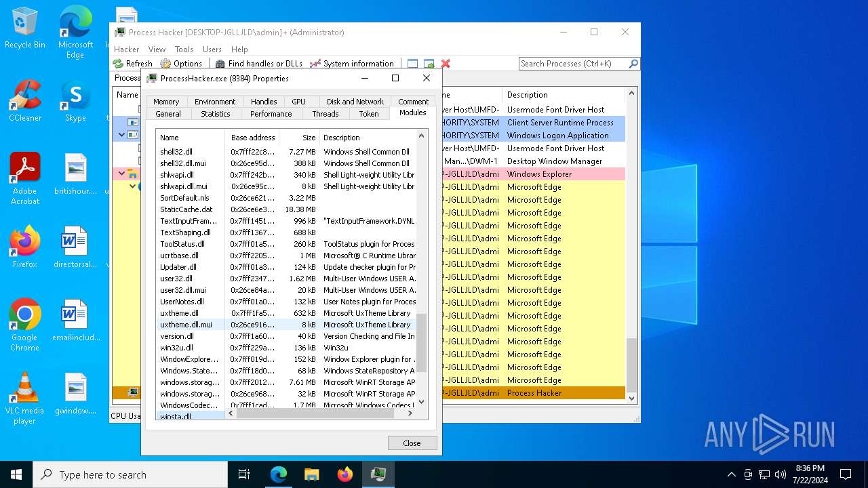
Task: Click Find handles or DLLs binoculars
Action: click(220, 64)
